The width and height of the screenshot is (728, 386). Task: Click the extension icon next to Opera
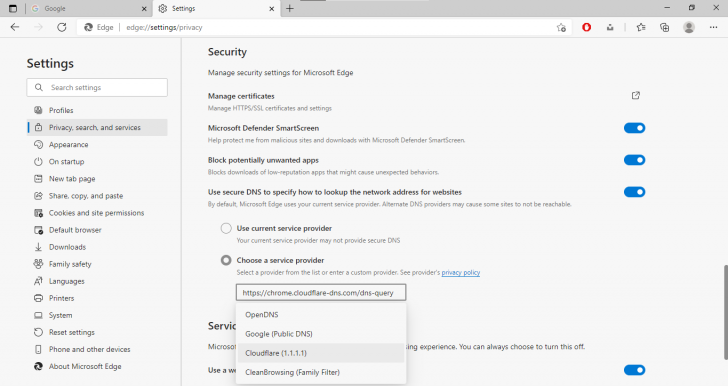coord(610,27)
